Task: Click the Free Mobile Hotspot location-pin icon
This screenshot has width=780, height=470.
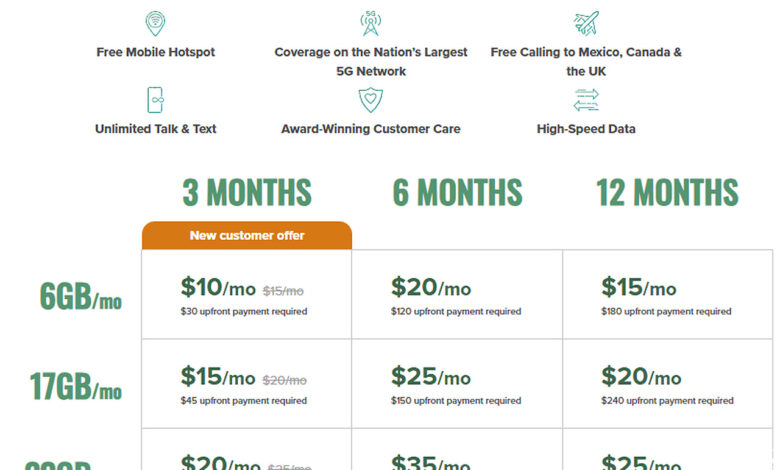Action: tap(155, 23)
